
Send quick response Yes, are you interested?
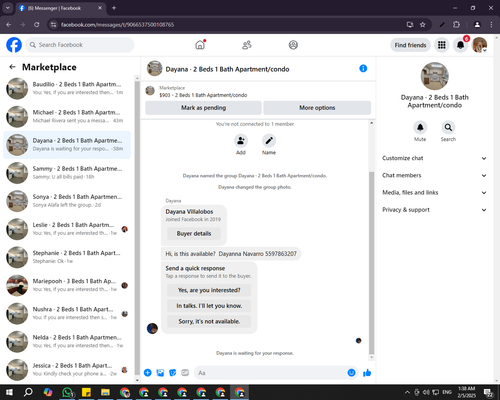point(209,290)
